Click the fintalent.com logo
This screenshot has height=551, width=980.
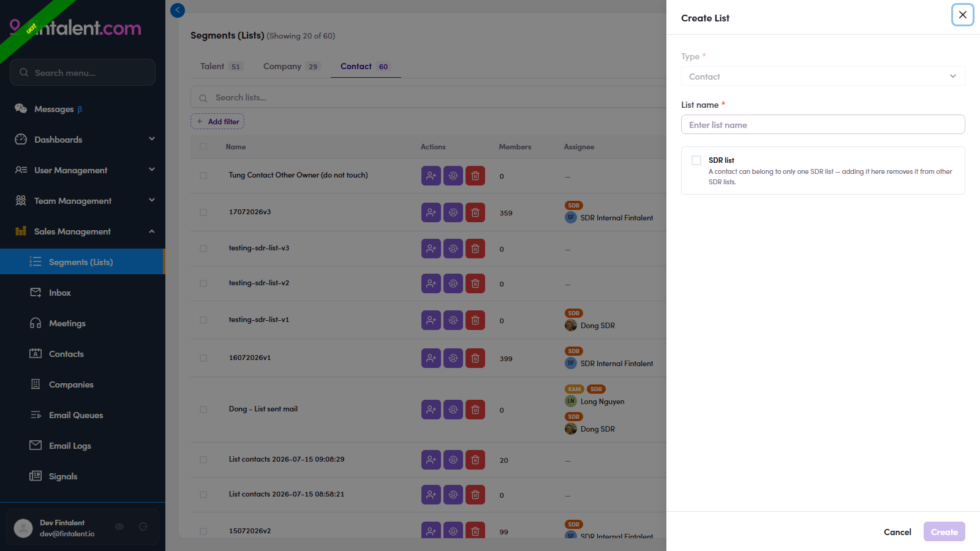[x=76, y=28]
